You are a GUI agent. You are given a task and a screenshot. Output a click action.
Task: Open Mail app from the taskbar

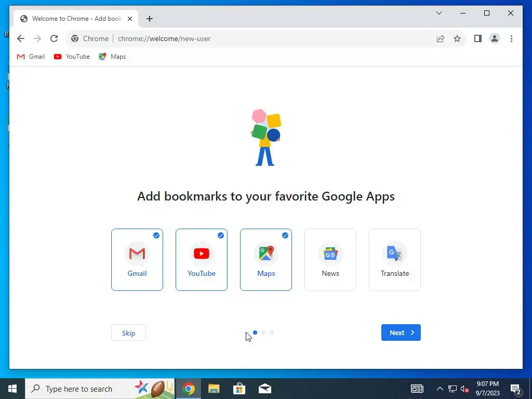[x=264, y=389]
